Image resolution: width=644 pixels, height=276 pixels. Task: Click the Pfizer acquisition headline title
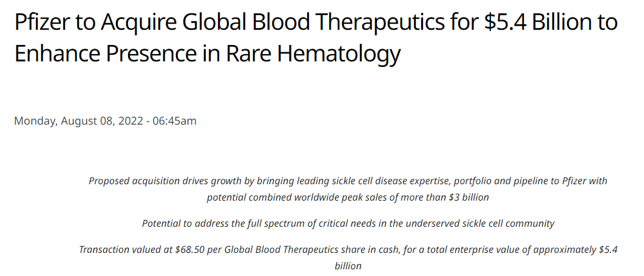coord(316,38)
